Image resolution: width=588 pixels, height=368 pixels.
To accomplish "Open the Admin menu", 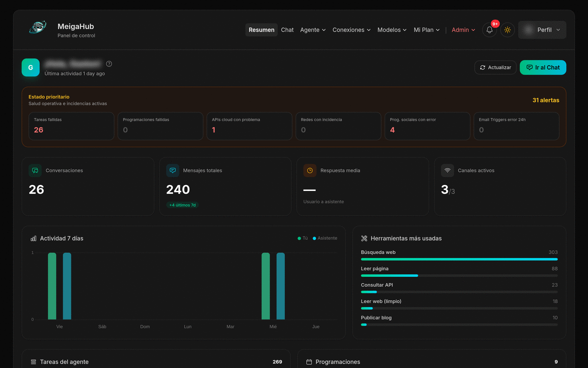I will (463, 30).
